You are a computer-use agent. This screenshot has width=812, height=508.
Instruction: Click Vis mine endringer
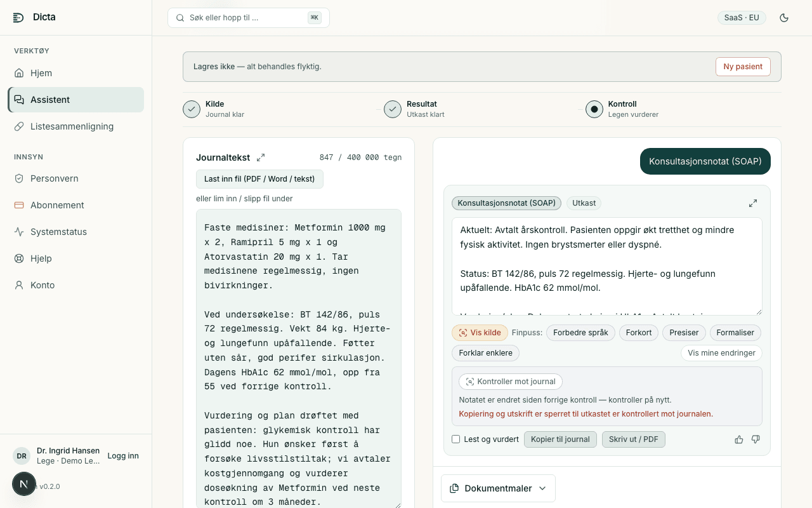pyautogui.click(x=721, y=353)
